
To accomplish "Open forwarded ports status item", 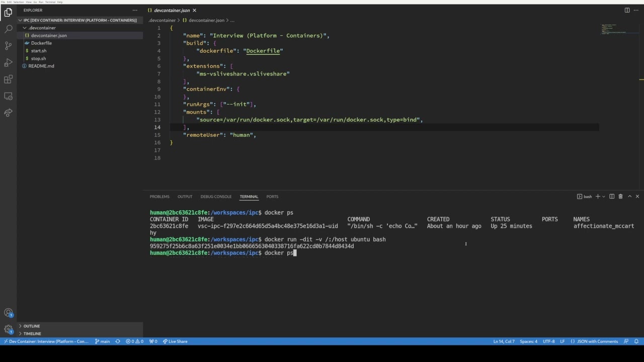I will (153, 341).
